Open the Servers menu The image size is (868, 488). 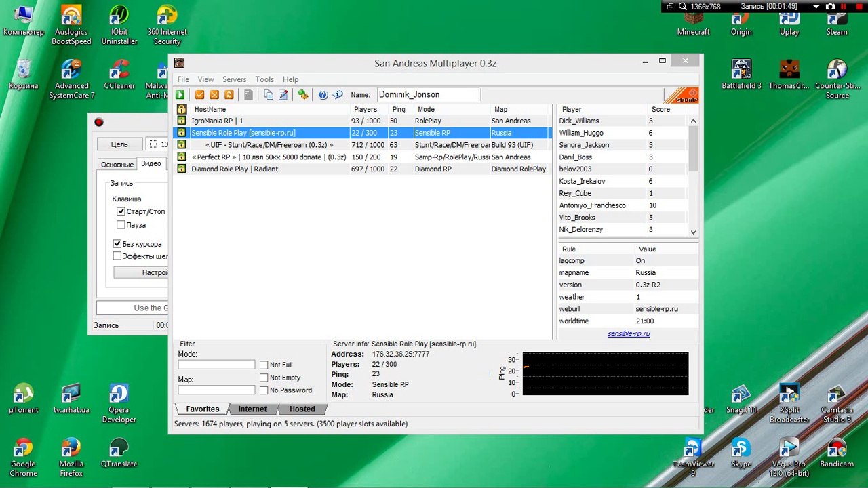(x=235, y=79)
